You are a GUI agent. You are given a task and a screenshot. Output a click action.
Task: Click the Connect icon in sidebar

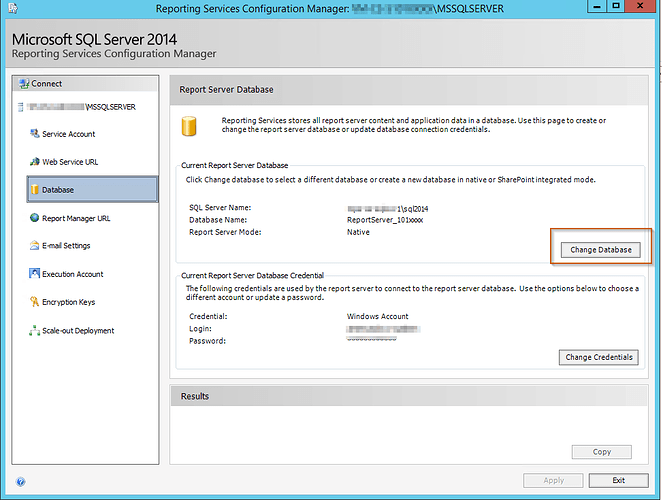tap(24, 84)
